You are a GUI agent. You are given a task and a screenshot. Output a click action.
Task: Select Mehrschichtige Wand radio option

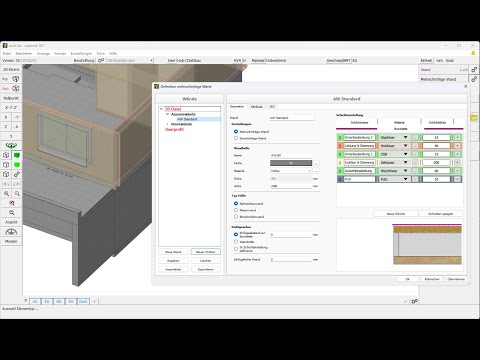coord(236,132)
